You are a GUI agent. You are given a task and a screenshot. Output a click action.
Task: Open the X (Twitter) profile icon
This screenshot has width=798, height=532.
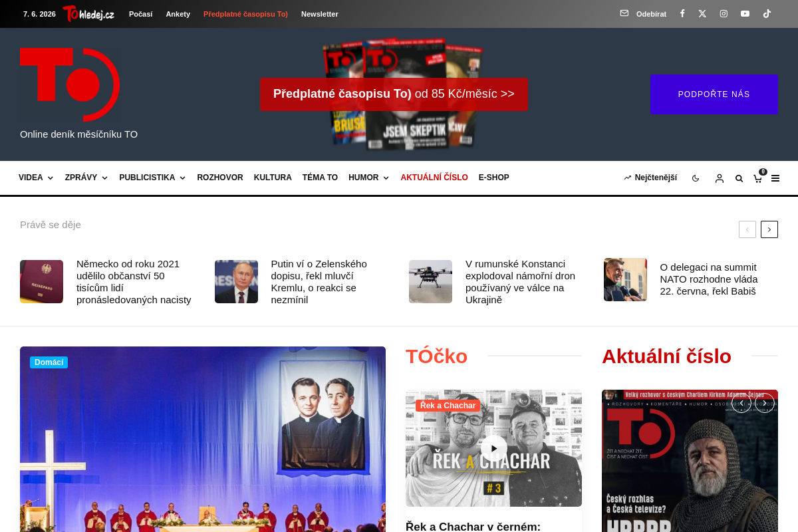(x=702, y=13)
